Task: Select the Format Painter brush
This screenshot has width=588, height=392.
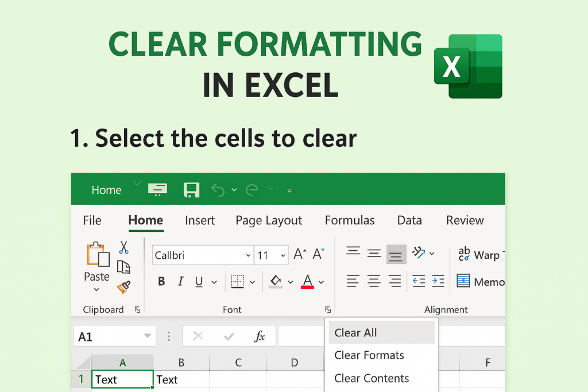Action: [x=123, y=286]
